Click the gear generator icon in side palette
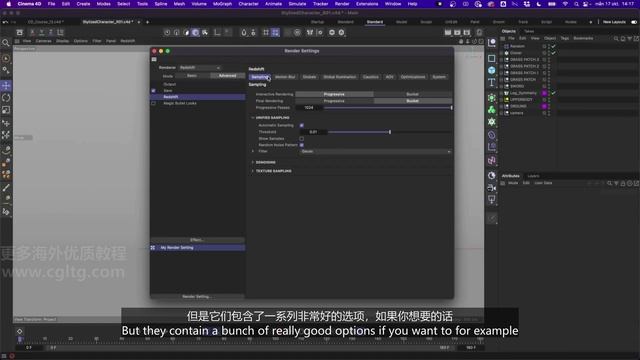 coord(492,122)
